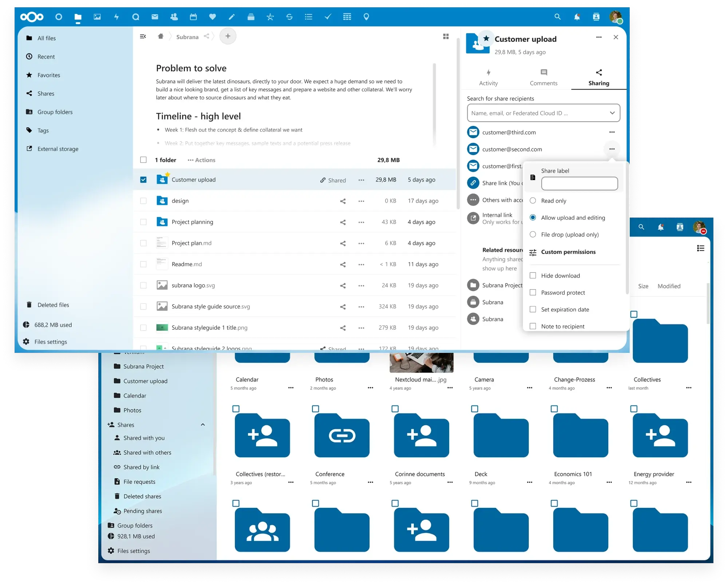Screen dimensions: 728x585
Task: Open the Conference folder thumbnail
Action: click(342, 435)
